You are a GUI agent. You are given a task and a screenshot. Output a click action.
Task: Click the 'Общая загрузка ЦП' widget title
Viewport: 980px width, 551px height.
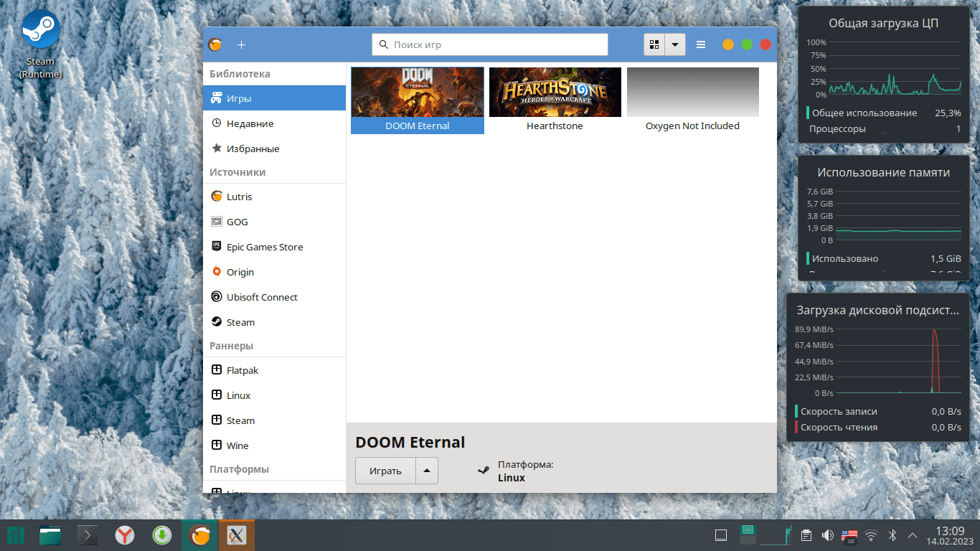(x=883, y=23)
